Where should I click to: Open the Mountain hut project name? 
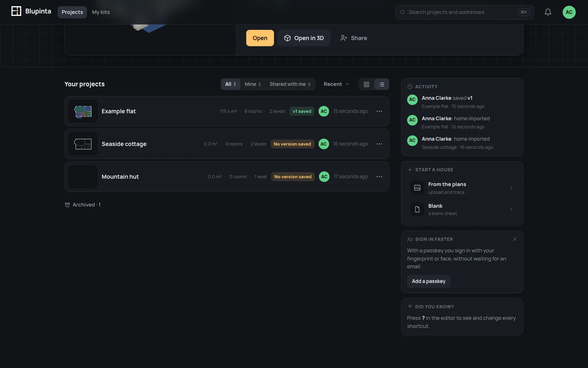[x=120, y=177]
